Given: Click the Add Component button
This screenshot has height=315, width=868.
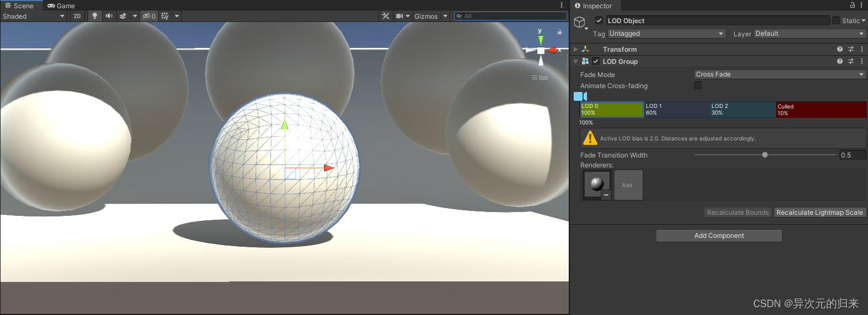Looking at the screenshot, I should pyautogui.click(x=719, y=236).
